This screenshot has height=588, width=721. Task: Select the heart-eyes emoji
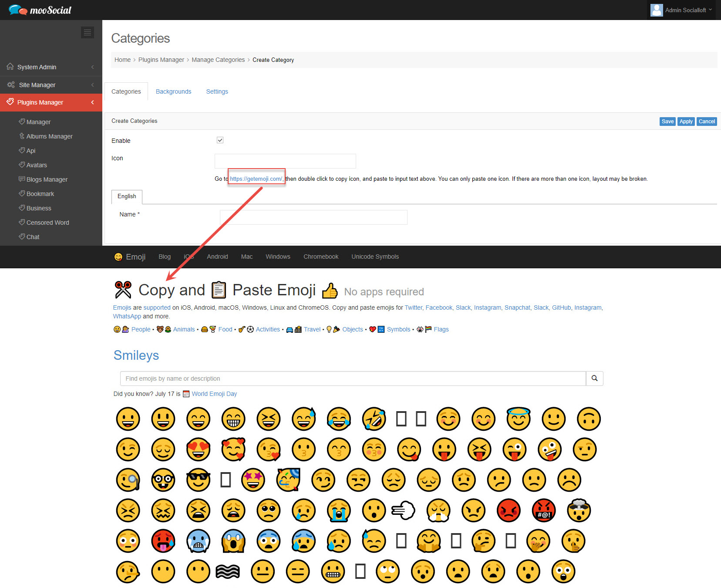(x=198, y=449)
